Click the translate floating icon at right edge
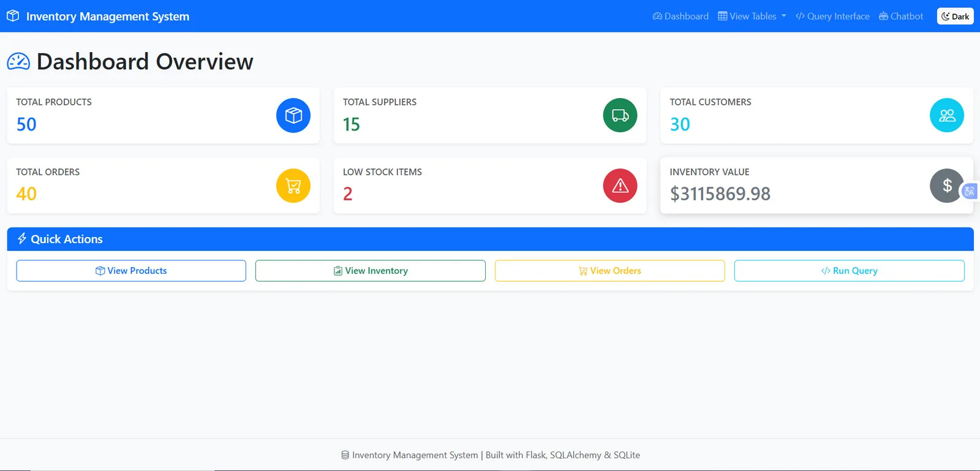 click(970, 192)
